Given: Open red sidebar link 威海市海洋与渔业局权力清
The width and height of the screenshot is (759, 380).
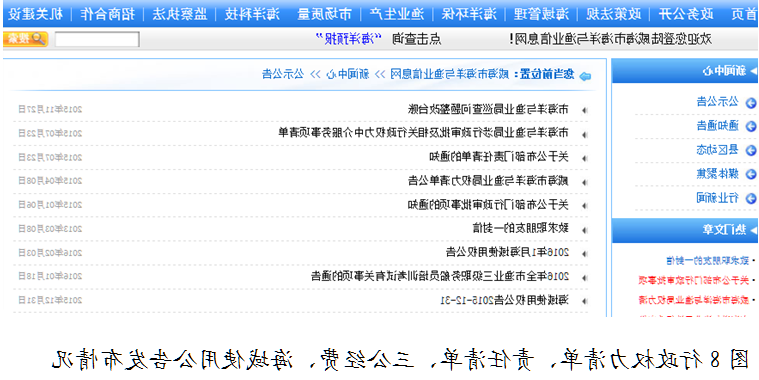Looking at the screenshot, I should click(x=693, y=300).
